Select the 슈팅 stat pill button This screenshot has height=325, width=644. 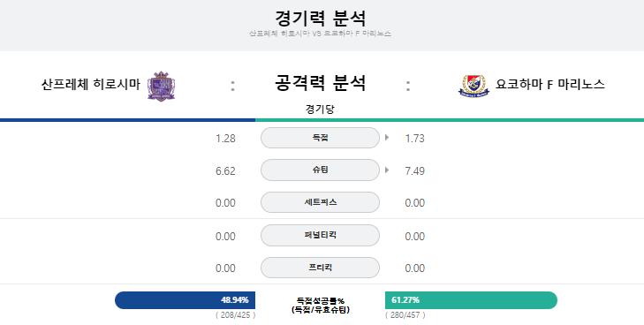pyautogui.click(x=320, y=170)
